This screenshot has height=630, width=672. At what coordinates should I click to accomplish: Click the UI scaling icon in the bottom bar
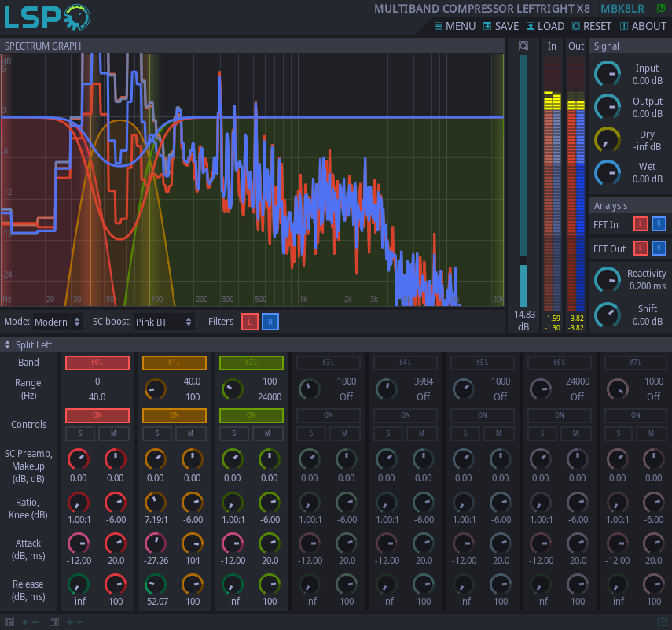coord(9,622)
